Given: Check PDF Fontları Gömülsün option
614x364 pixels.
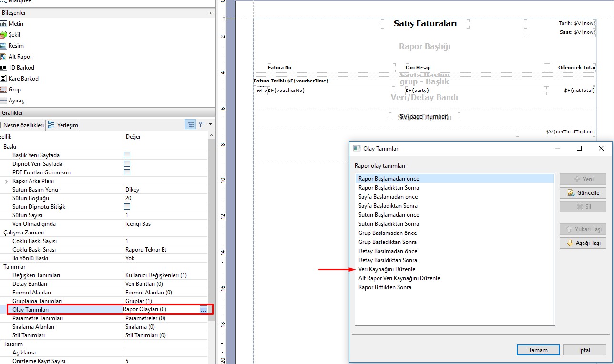Looking at the screenshot, I should [127, 172].
